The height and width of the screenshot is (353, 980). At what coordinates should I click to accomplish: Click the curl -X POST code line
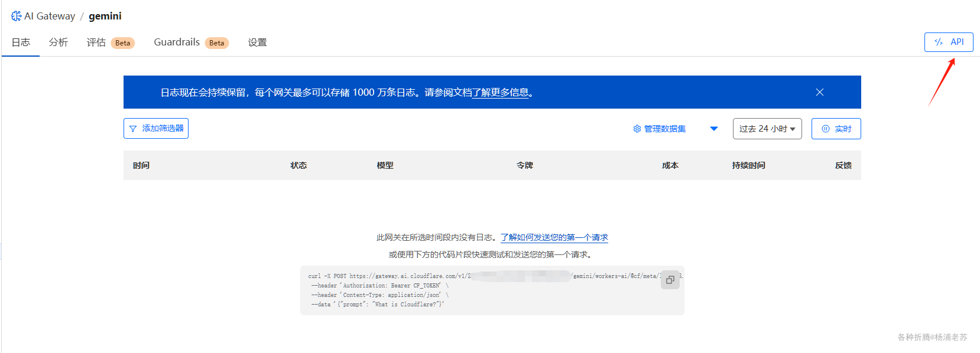click(x=495, y=276)
